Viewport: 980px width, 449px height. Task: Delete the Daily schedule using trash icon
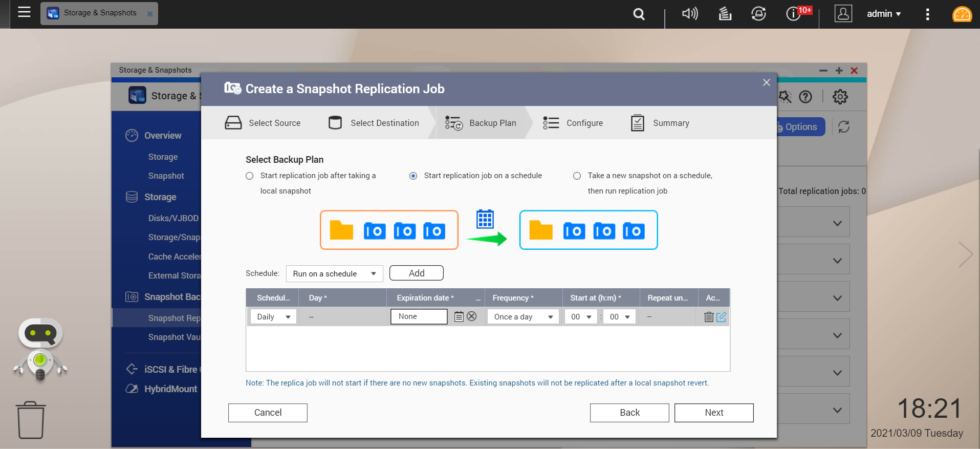pos(708,317)
